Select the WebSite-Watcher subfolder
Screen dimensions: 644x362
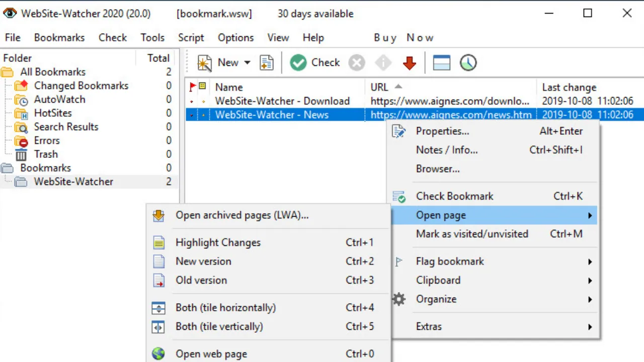pyautogui.click(x=73, y=182)
